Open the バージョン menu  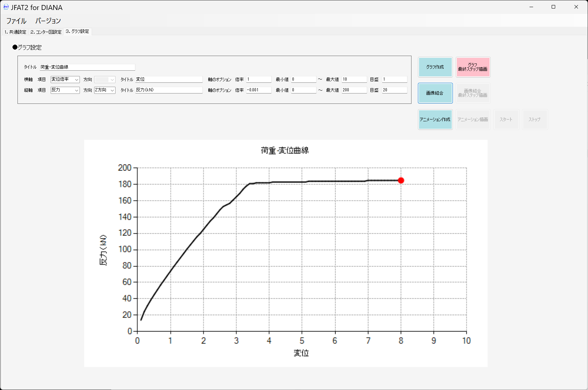48,21
